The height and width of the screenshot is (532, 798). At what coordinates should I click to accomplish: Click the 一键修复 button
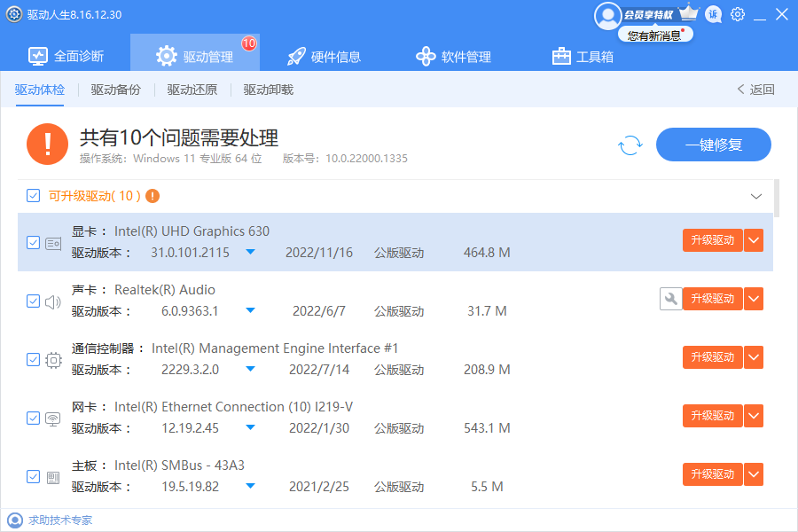point(713,145)
